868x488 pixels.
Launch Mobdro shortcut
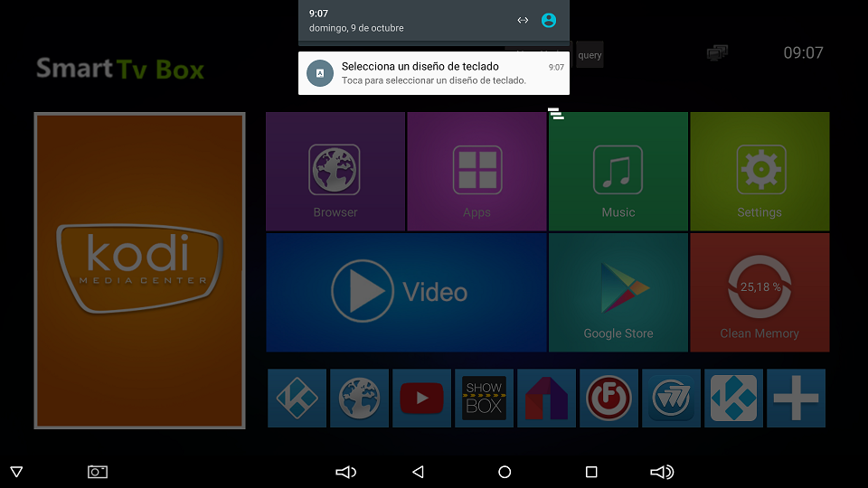(546, 399)
